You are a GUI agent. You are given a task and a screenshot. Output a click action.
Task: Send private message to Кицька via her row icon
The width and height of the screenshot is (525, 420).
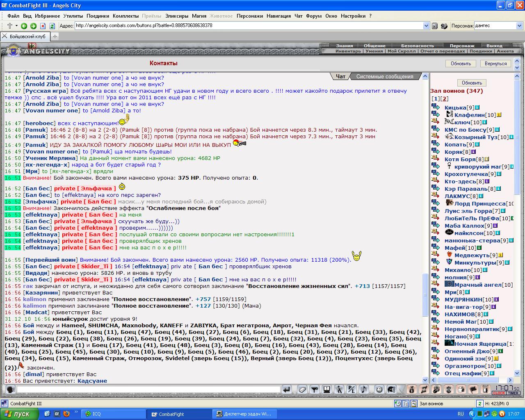click(x=436, y=107)
